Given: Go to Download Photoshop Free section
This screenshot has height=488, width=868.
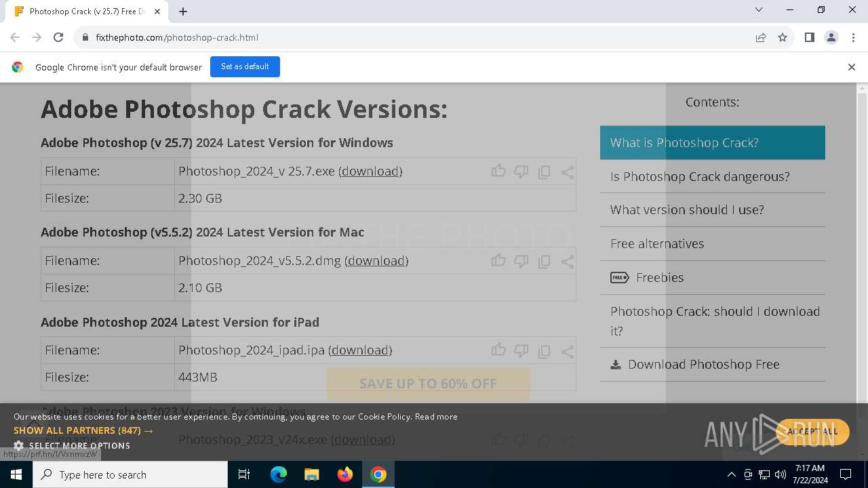Looking at the screenshot, I should pyautogui.click(x=713, y=364).
